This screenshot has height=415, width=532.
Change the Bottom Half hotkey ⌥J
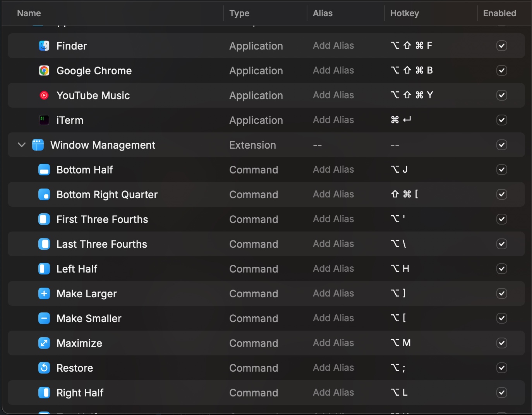(x=399, y=170)
